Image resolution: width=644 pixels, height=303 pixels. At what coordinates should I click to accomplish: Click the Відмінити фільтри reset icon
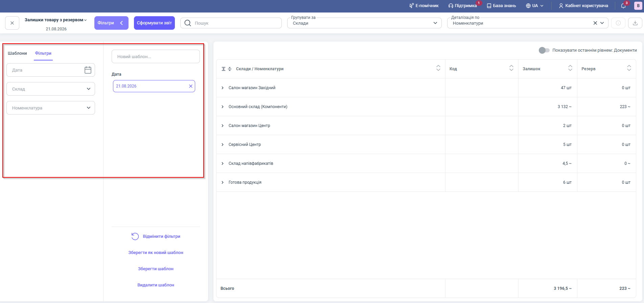[135, 236]
